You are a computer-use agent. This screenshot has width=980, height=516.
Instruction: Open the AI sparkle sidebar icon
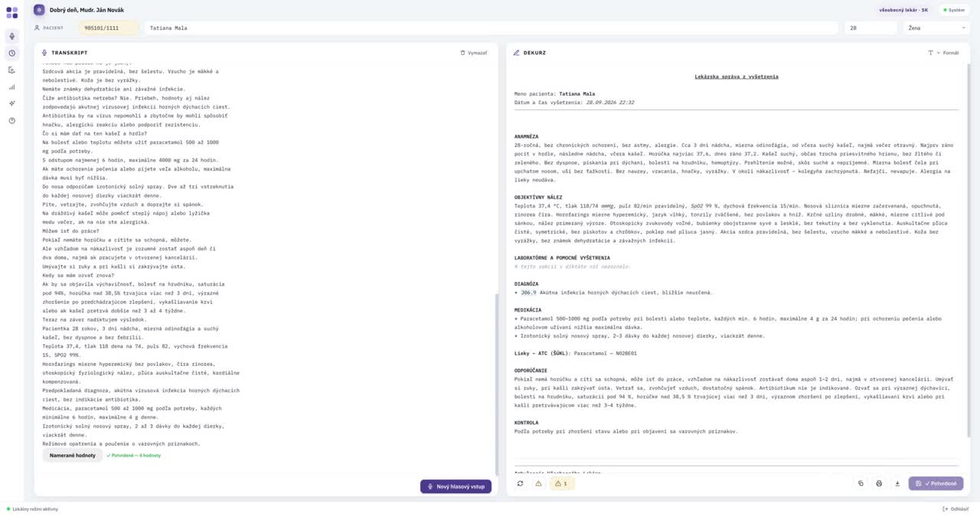pyautogui.click(x=11, y=103)
